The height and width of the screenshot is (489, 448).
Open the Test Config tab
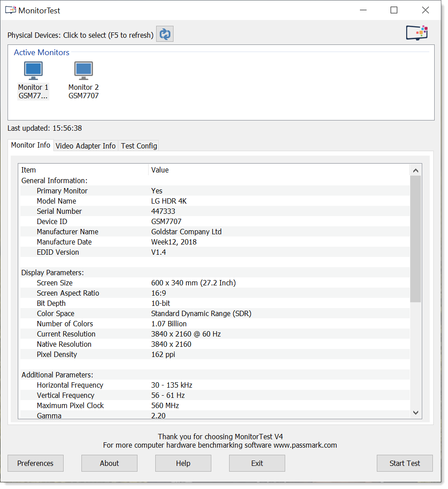[138, 146]
